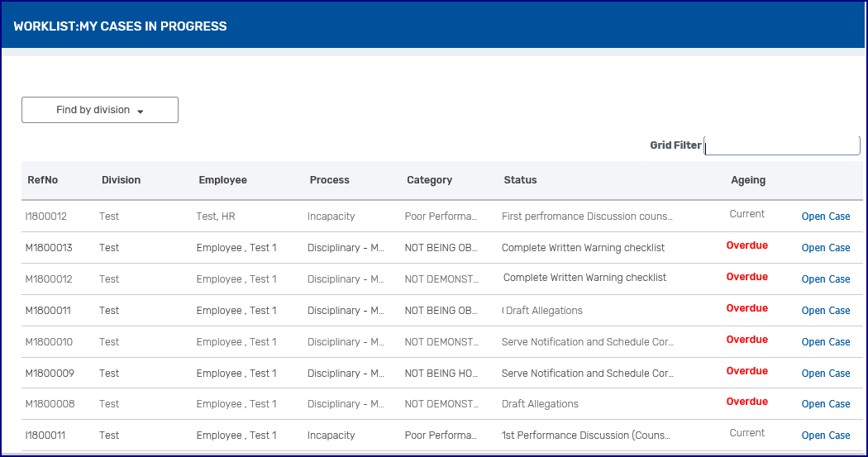Screen dimensions: 868x457
Task: Open Case for RefNo I1800012
Action: tap(825, 217)
